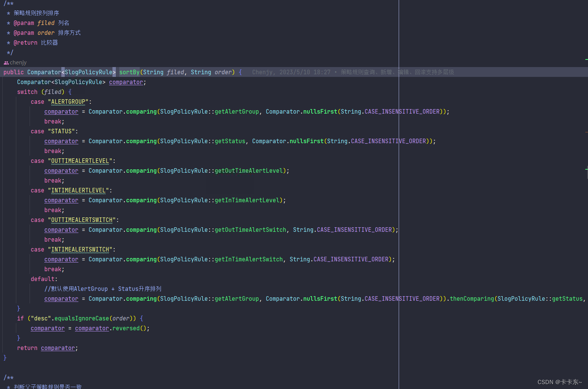Click getAlertGroup in the ALERTGROUP case

[x=237, y=111]
